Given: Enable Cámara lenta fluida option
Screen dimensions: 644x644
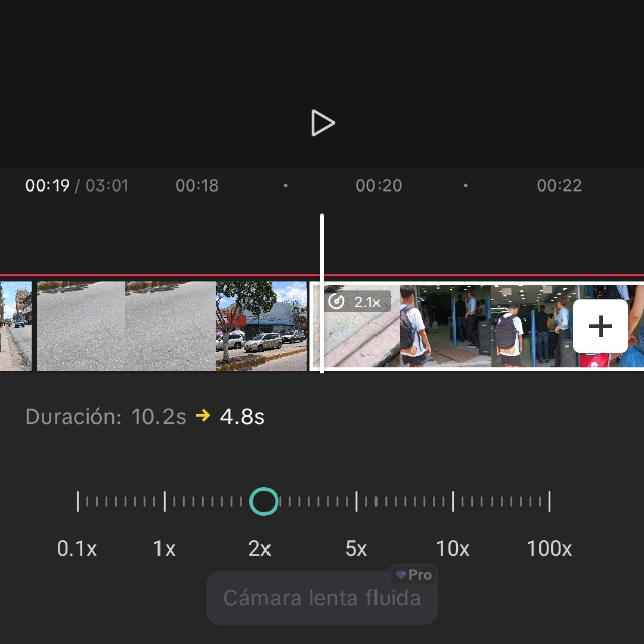Looking at the screenshot, I should (321, 598).
